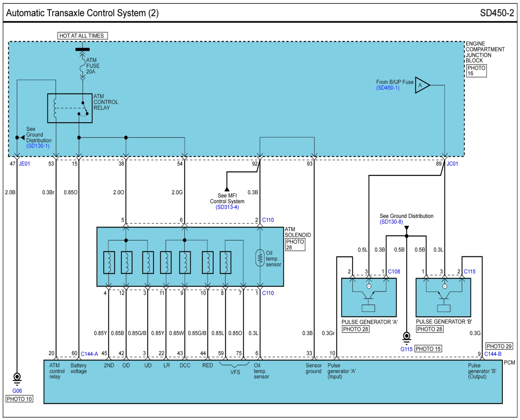
Task: Click the C144-A connector label
Action: point(89,354)
